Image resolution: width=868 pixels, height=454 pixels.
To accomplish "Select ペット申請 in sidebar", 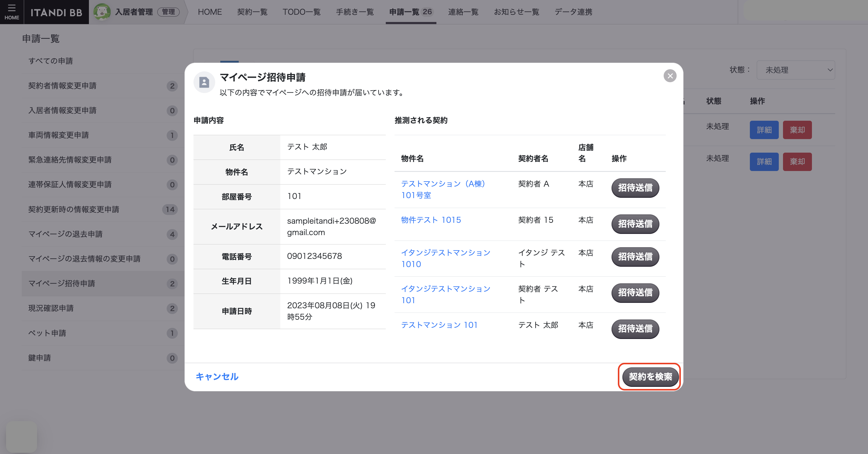I will click(x=103, y=333).
